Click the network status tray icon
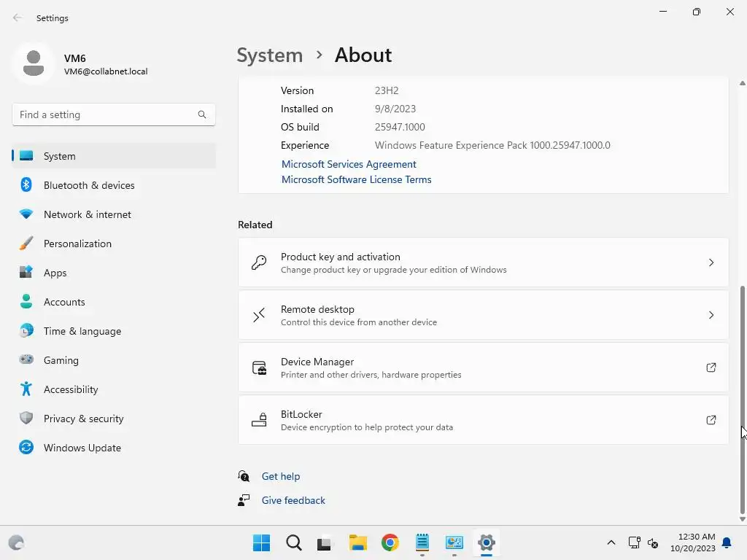747x560 pixels. pos(634,542)
